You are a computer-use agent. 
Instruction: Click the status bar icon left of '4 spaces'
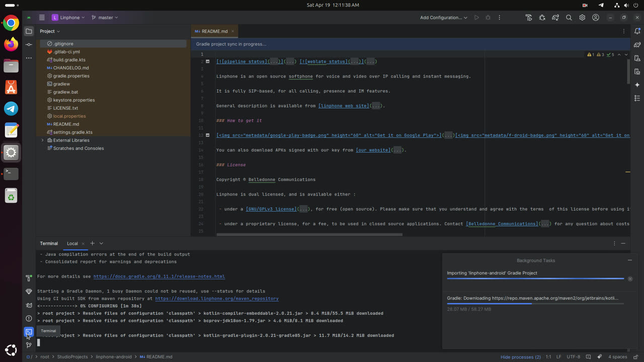click(x=600, y=357)
